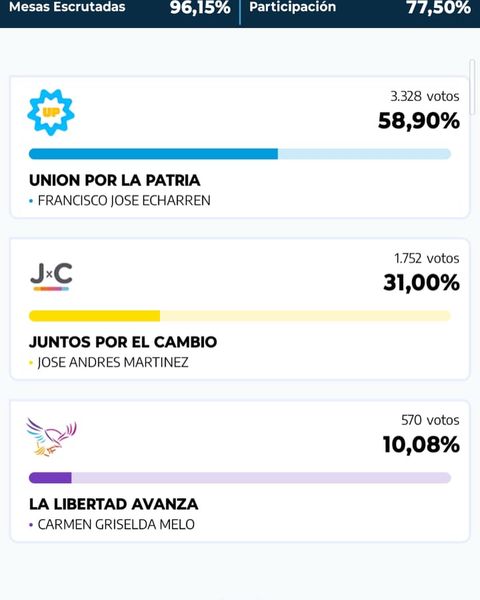This screenshot has width=480, height=600.
Task: Select the Participación 77,50% header stat
Action: tap(360, 8)
